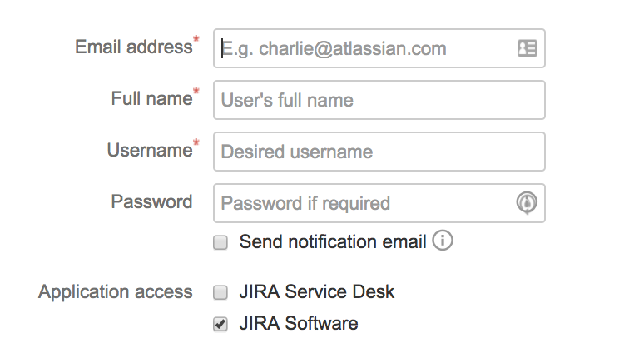Click the JIRA Software label text
Viewport: 644px width, 363px height.
pos(299,323)
